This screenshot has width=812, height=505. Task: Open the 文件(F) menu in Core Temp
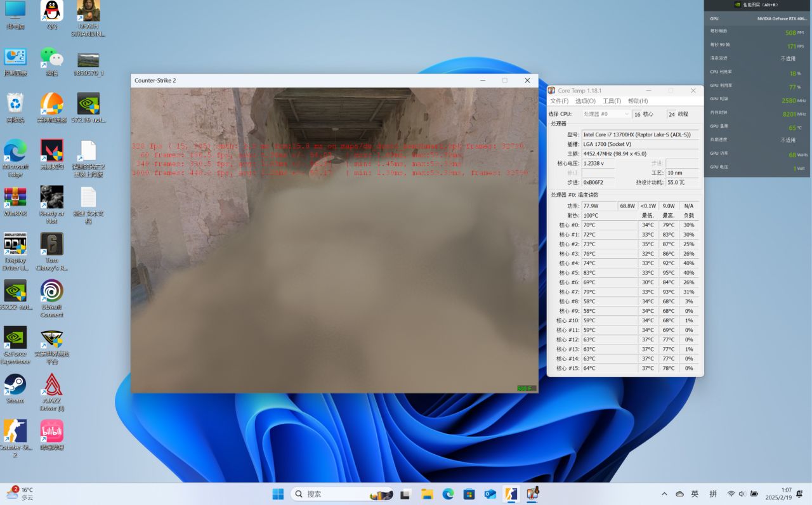(559, 101)
